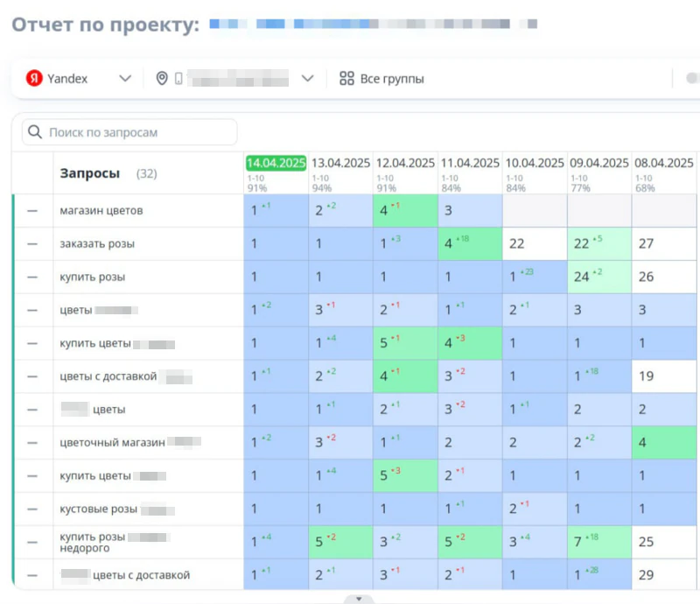Open the кустовые розы query
The image size is (700, 604).
coord(99,509)
